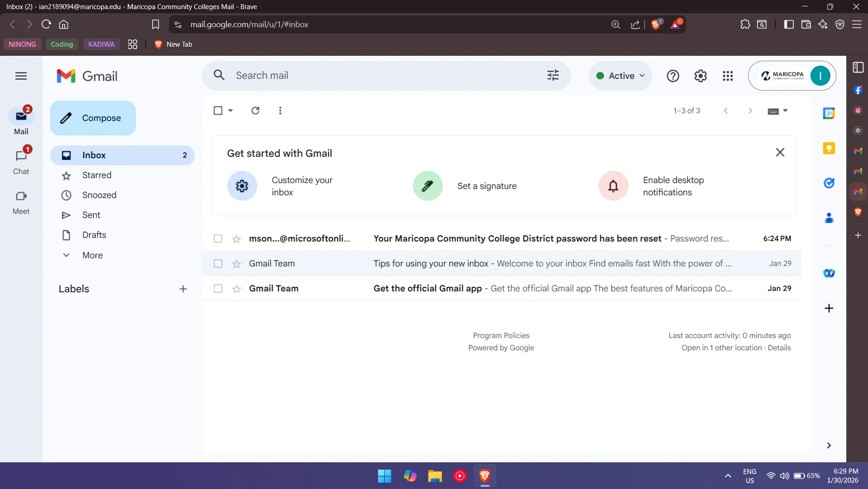Tick checkbox for Get the official Gmail app email

(218, 289)
